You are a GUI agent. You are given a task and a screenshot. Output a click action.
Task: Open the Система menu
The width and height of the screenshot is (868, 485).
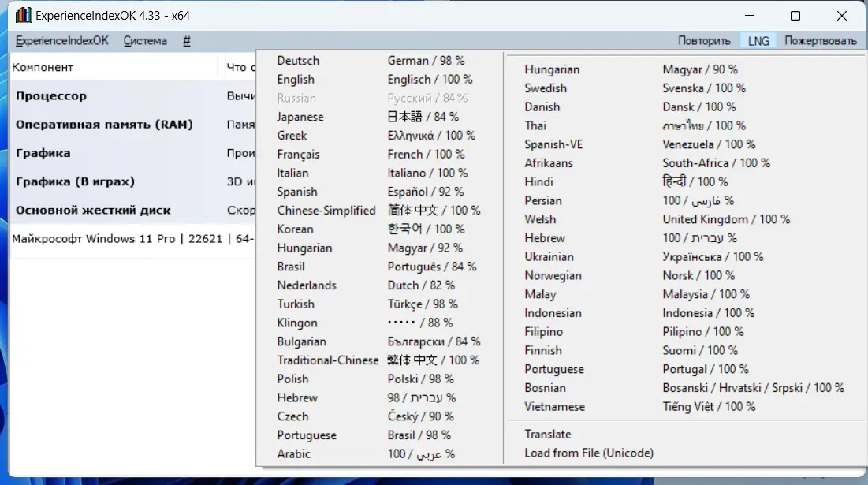point(145,41)
